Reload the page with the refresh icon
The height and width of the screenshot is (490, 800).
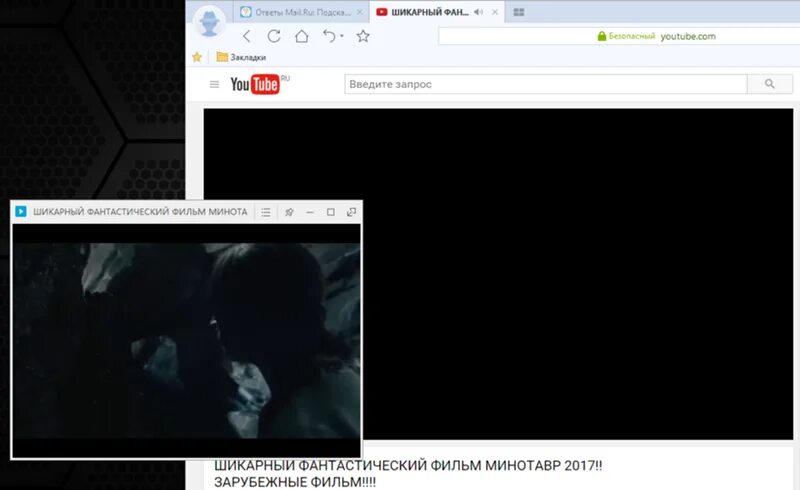point(274,36)
